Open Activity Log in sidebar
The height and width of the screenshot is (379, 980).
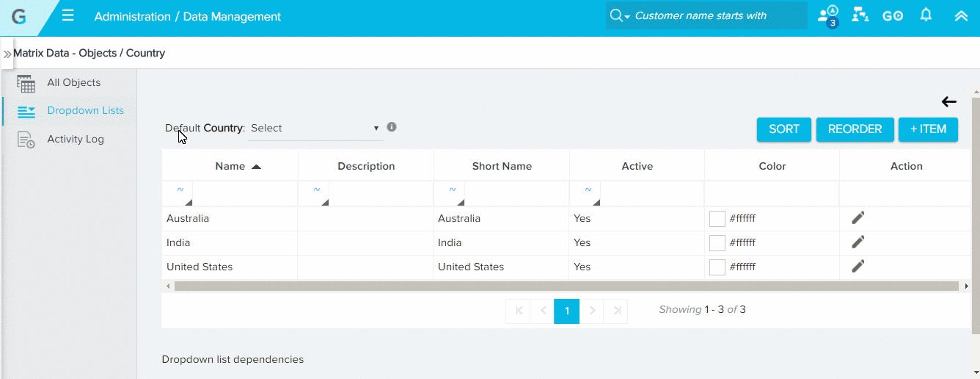(76, 139)
